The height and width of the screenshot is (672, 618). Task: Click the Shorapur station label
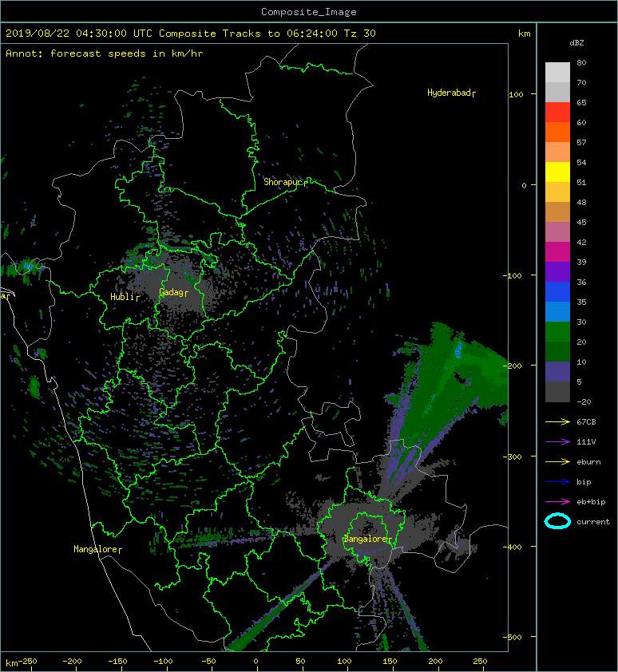tap(285, 182)
